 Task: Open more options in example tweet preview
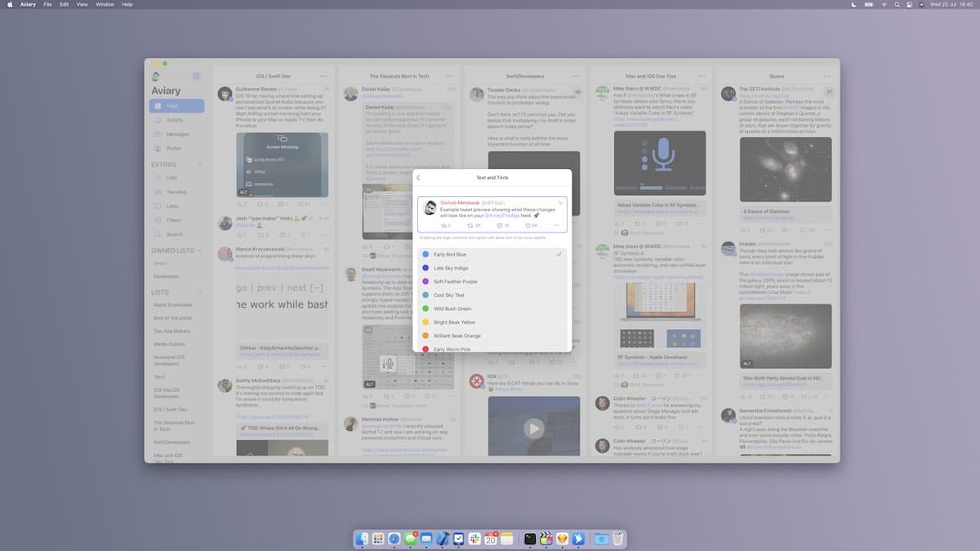pyautogui.click(x=557, y=225)
